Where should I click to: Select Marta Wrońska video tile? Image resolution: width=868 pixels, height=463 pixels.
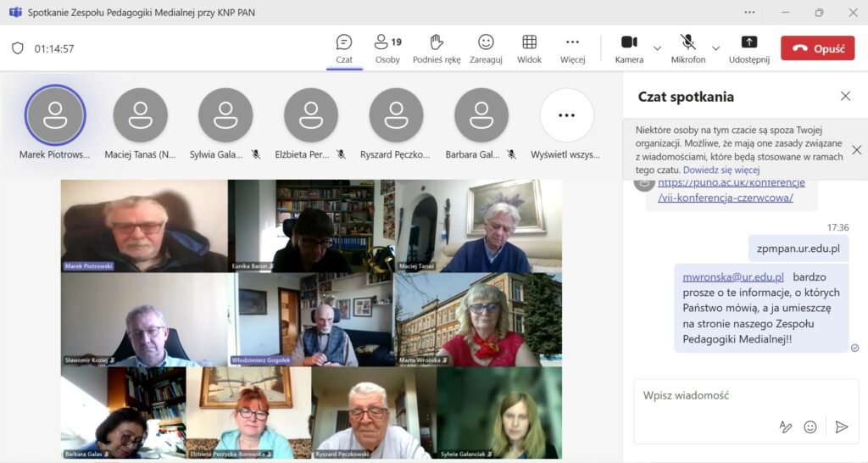click(x=478, y=320)
